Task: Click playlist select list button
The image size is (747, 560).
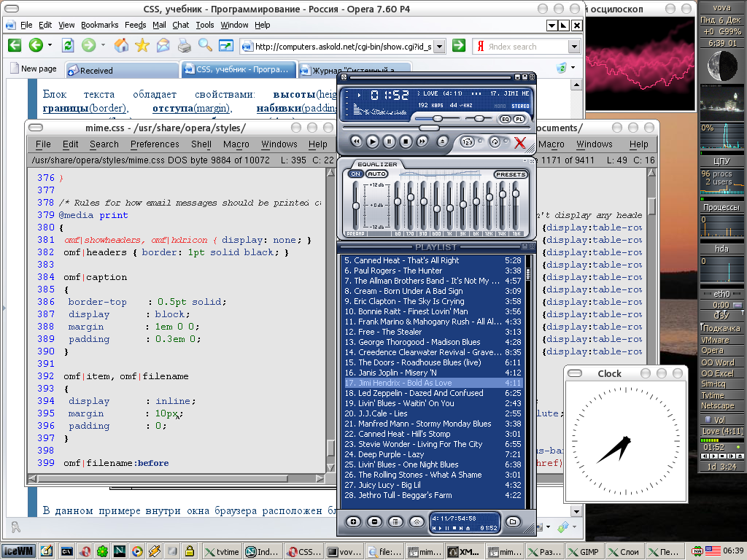Action: tap(395, 522)
